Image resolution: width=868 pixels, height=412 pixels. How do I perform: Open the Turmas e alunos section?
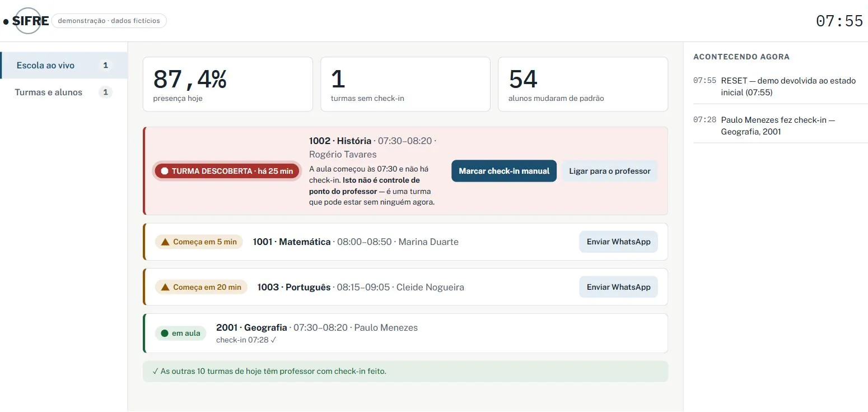coord(64,92)
